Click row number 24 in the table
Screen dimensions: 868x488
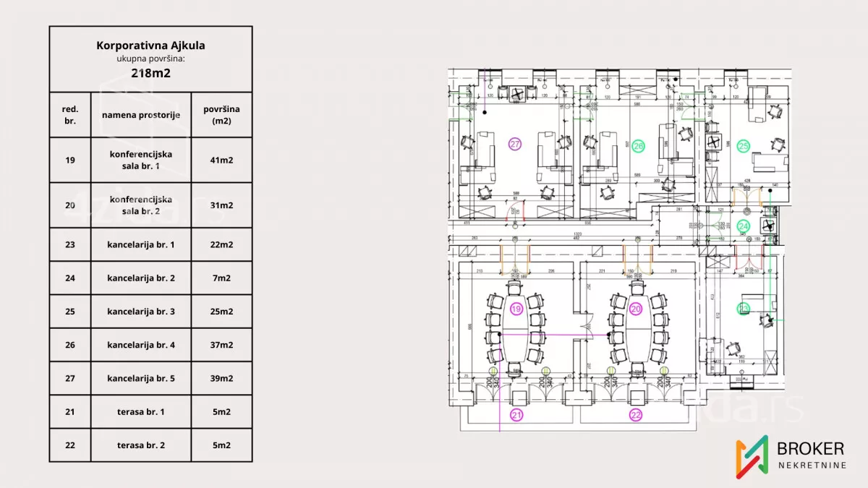[x=70, y=278]
